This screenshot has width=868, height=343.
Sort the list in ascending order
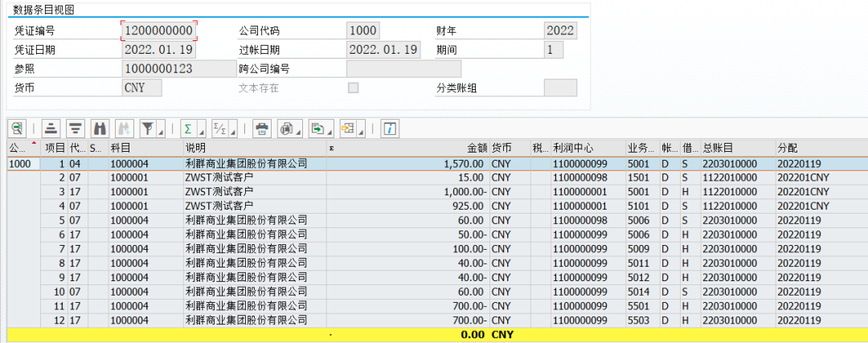coord(51,129)
